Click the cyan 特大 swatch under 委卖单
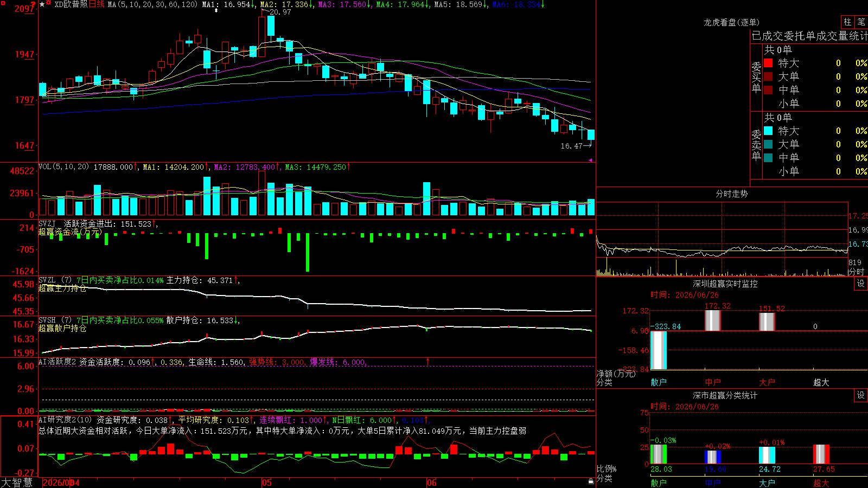This screenshot has width=868, height=488. (x=768, y=131)
